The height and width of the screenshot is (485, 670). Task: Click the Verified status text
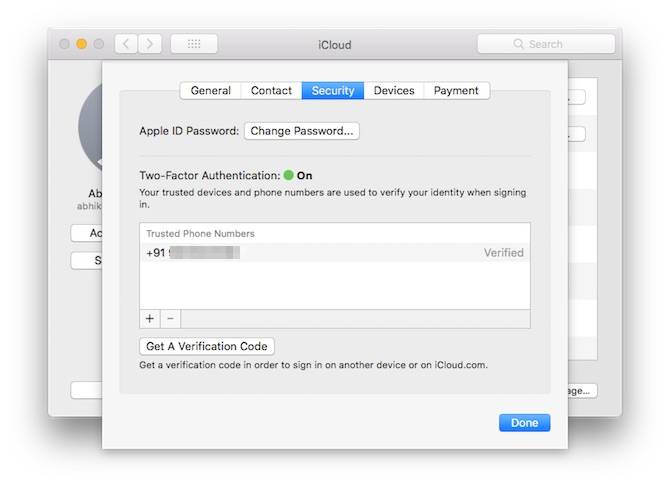click(x=504, y=253)
